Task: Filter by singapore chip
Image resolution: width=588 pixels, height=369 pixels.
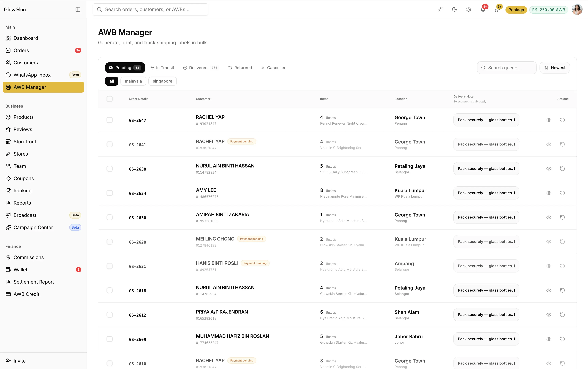Action: tap(162, 81)
